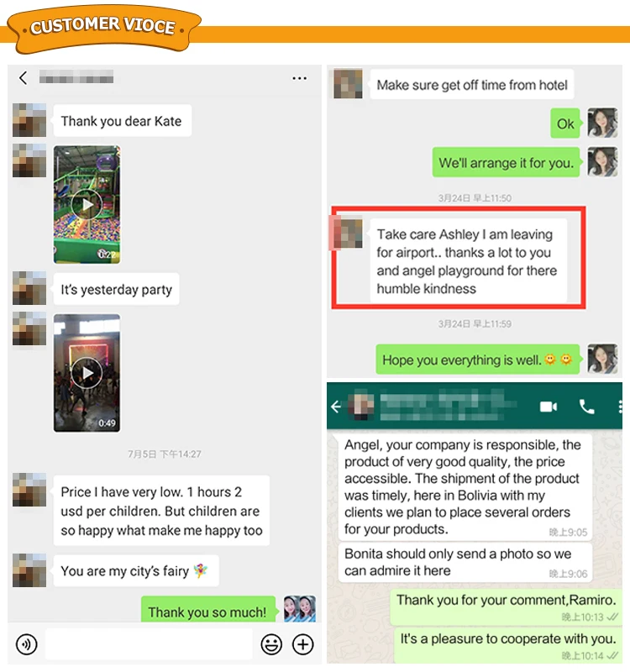Go back using the WeChat back chevron
Image resolution: width=630 pixels, height=672 pixels.
pyautogui.click(x=24, y=78)
